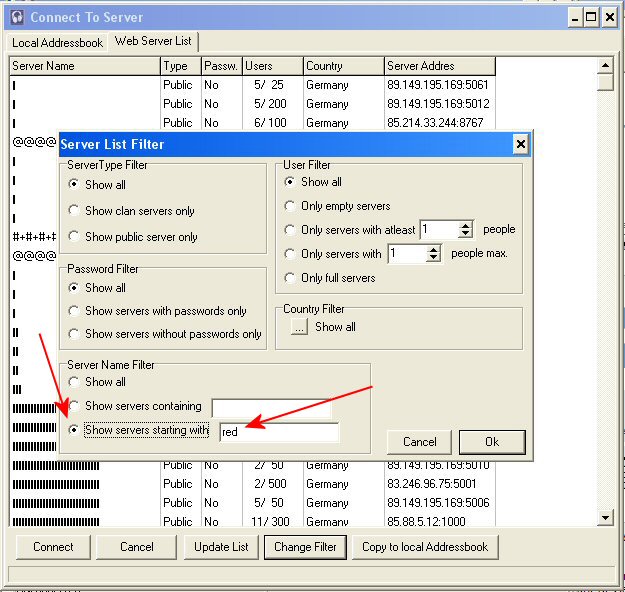Decrease the 'people max.' spinner value
The width and height of the screenshot is (625, 592).
433,258
